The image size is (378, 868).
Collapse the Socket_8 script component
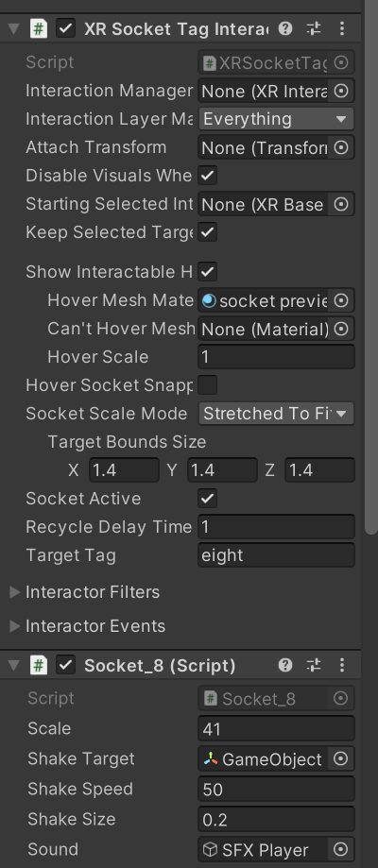click(x=14, y=665)
